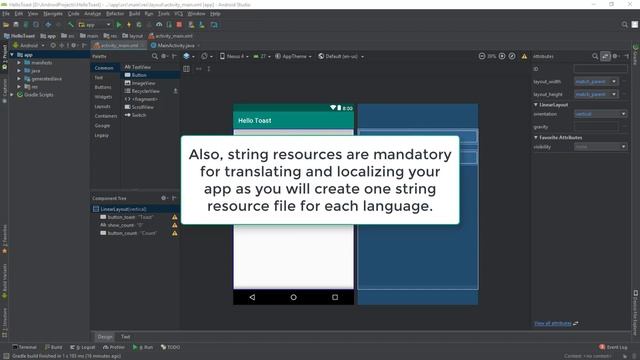Toggle view of all attributes icon
Screen dimensions: 640x360
pyautogui.click(x=605, y=56)
